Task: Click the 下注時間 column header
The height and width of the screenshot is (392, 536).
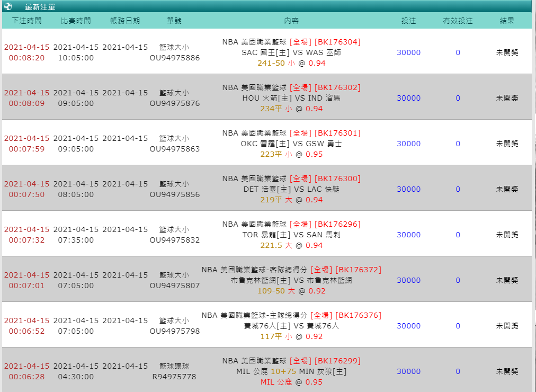Action: click(x=26, y=21)
